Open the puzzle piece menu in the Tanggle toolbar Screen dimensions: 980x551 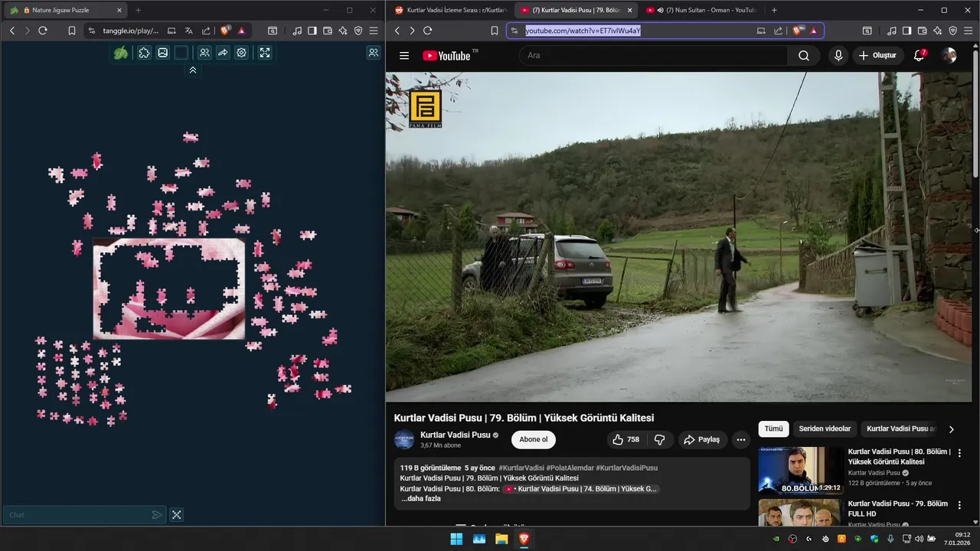coord(144,53)
